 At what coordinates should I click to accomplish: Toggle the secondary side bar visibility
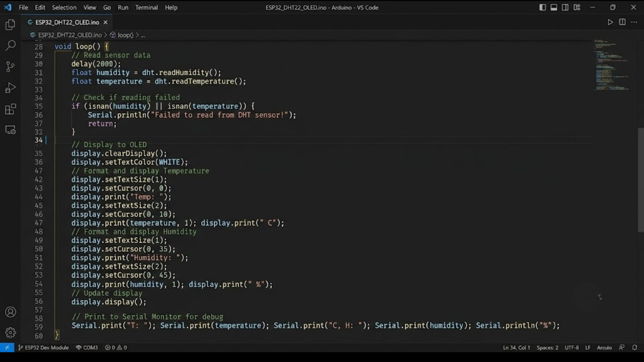click(565, 8)
